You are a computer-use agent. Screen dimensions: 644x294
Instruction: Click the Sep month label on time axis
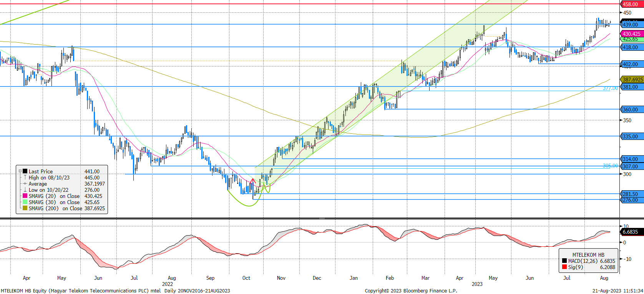pos(210,278)
